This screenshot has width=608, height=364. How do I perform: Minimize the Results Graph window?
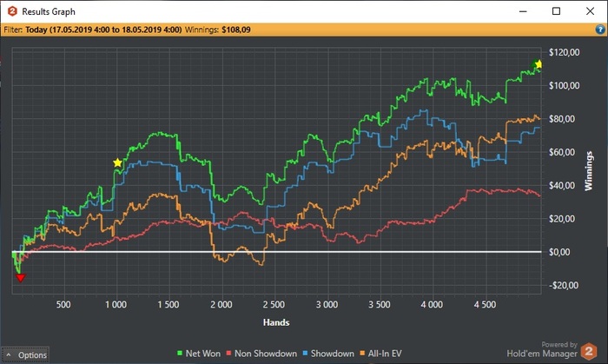tap(523, 11)
